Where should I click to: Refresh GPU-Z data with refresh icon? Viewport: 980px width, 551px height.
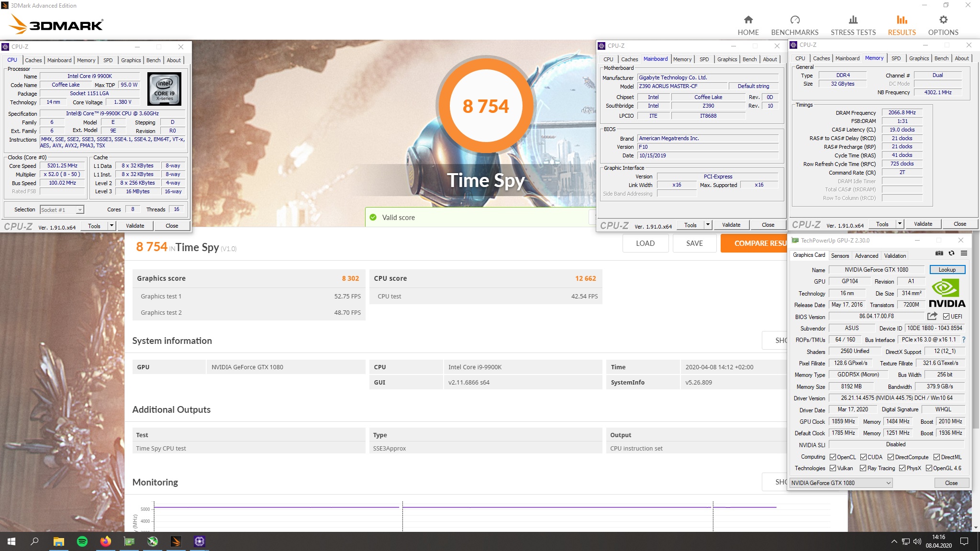951,253
